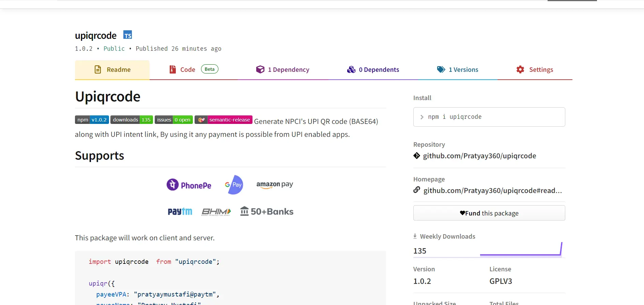Click the TypeScript TS badge icon
644x305 pixels.
(127, 35)
